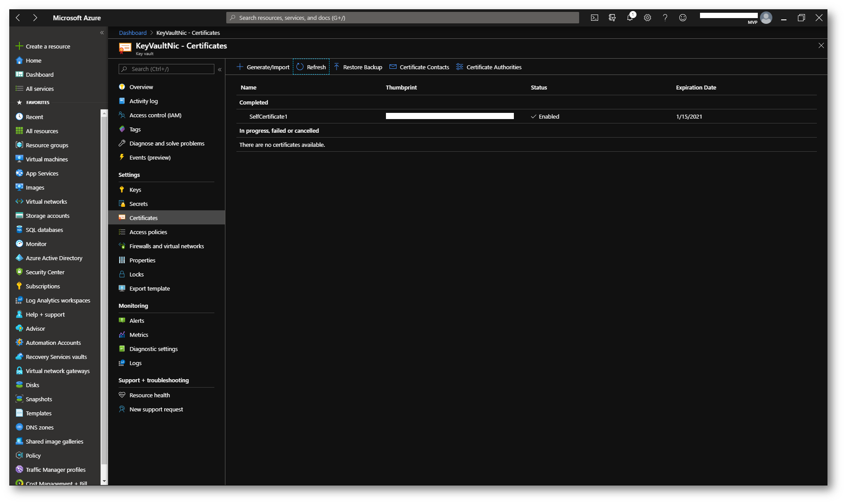Click Create a resource

tap(43, 46)
